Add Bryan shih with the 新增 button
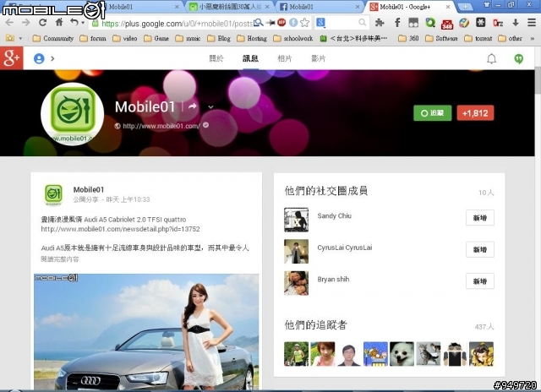541x392 pixels. (480, 281)
